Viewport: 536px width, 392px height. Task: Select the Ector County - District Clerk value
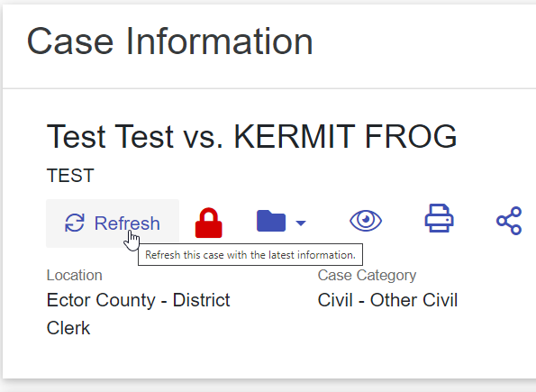(138, 314)
